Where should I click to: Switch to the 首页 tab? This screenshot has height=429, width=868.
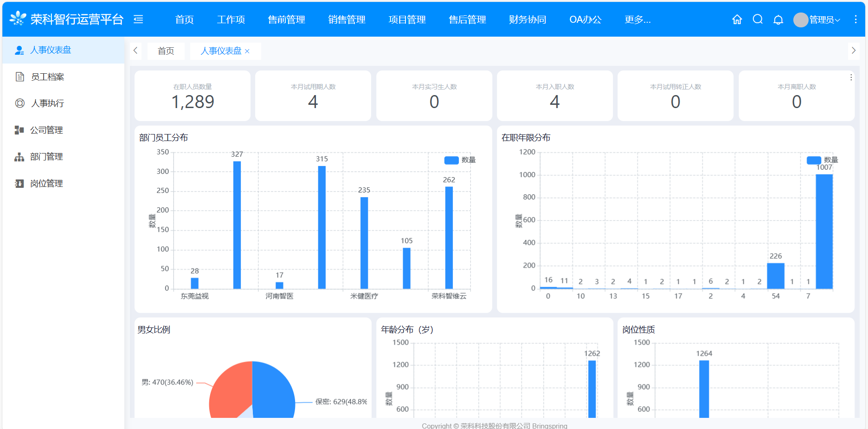(166, 51)
